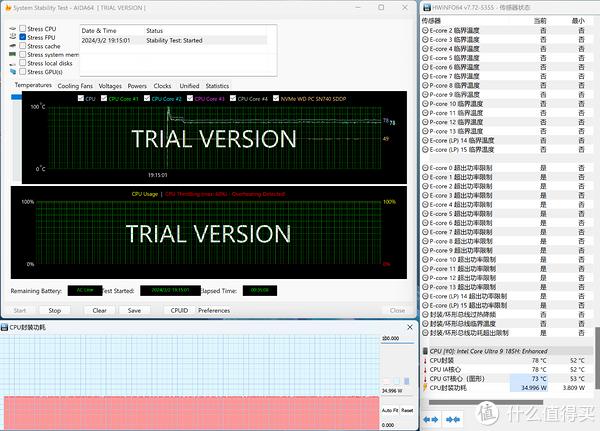Click the CPU封装功耗 window icon
600x431 pixels.
pyautogui.click(x=4, y=327)
